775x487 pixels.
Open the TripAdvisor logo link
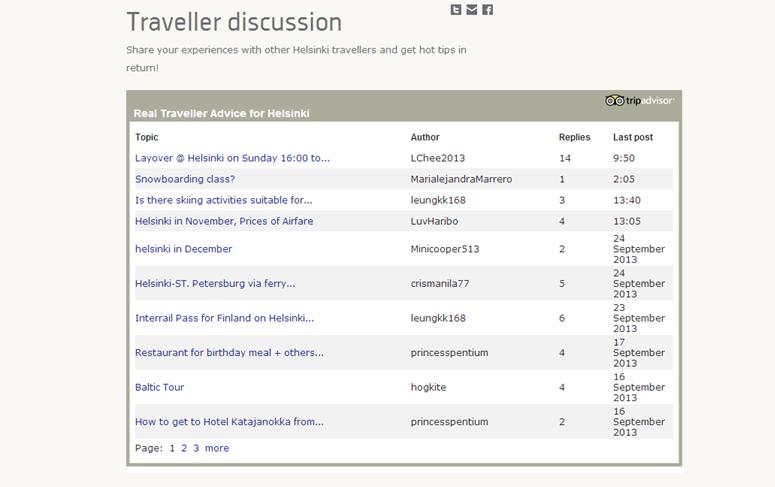pyautogui.click(x=639, y=100)
